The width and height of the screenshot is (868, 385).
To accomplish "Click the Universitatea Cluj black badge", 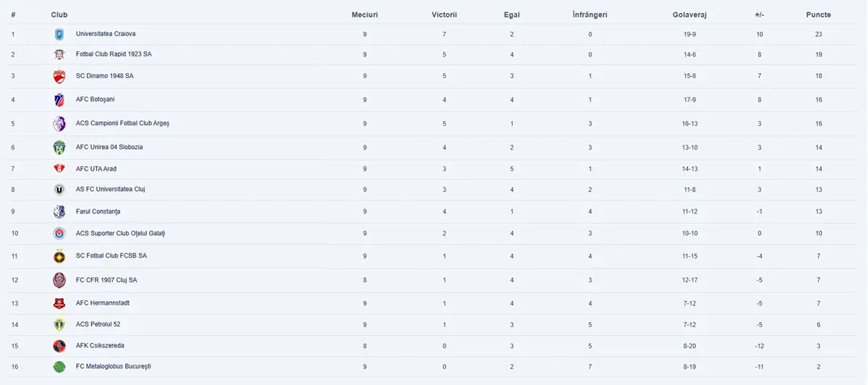I will click(x=59, y=190).
